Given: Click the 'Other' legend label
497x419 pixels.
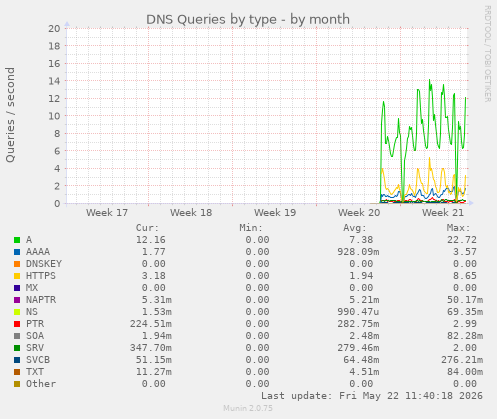Looking at the screenshot, I should 41,384.
